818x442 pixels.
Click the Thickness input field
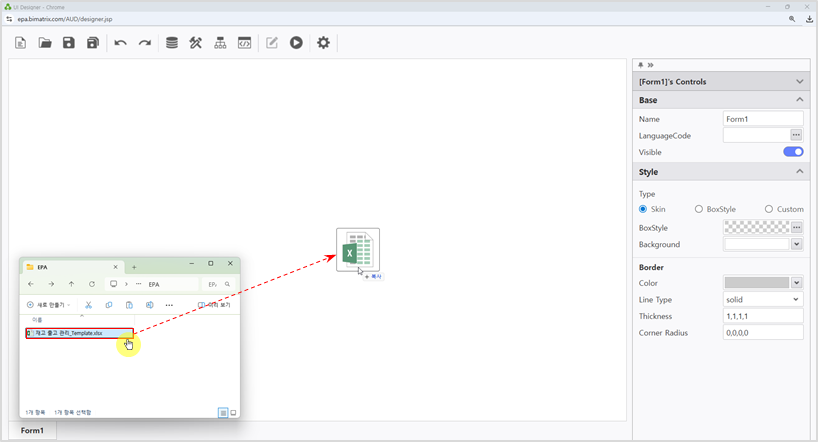point(763,316)
